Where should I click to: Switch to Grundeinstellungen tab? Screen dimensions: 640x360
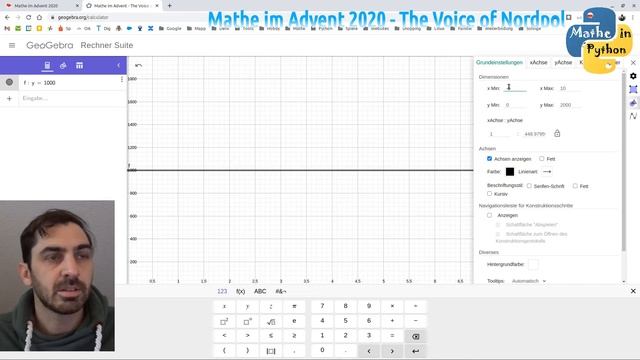click(x=499, y=62)
